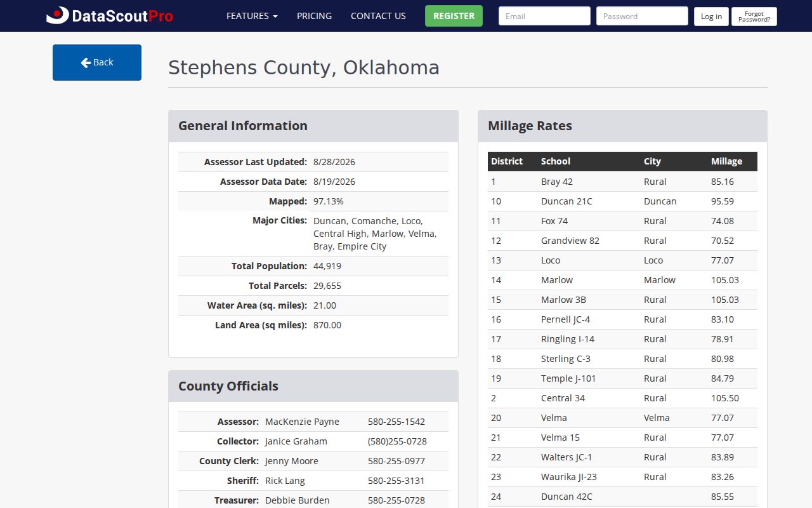812x508 pixels.
Task: Open the Pricing page
Action: [x=314, y=16]
